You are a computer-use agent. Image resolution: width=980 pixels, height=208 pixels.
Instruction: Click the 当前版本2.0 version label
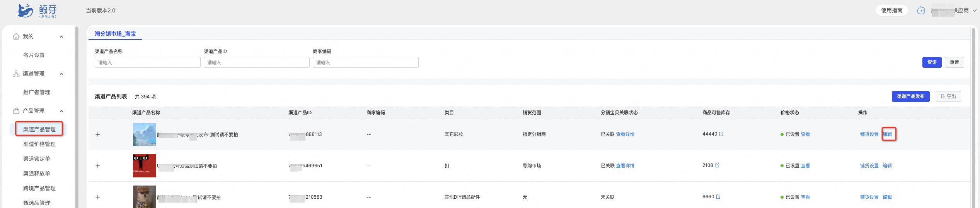101,10
